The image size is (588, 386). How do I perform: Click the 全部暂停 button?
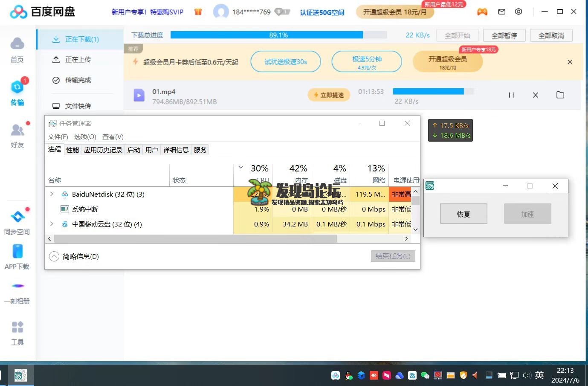504,35
